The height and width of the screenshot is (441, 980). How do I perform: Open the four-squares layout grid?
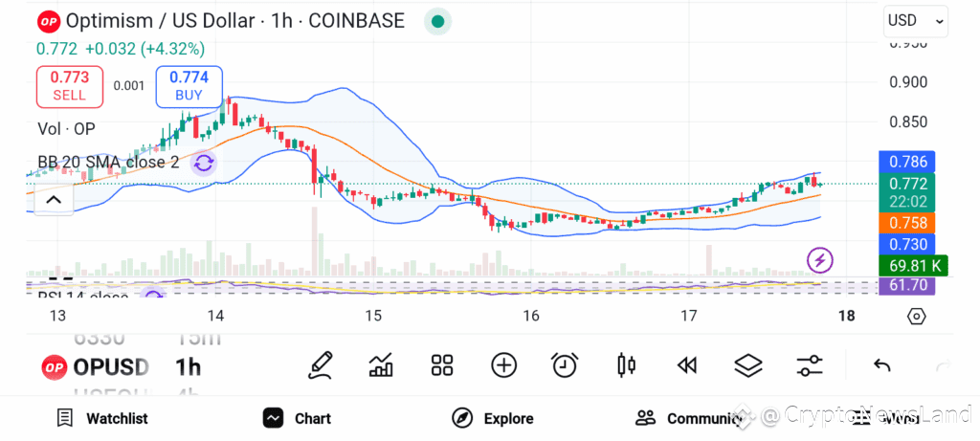coord(442,365)
